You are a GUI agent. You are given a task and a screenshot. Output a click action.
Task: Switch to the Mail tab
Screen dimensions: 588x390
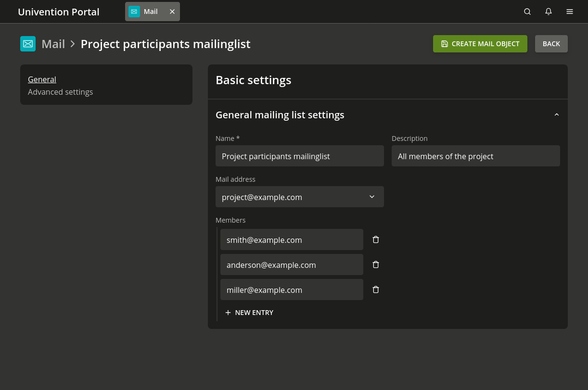151,12
